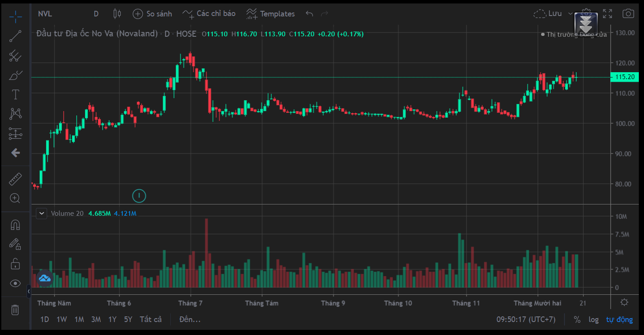Enter fullscreen chart mode

tap(607, 14)
